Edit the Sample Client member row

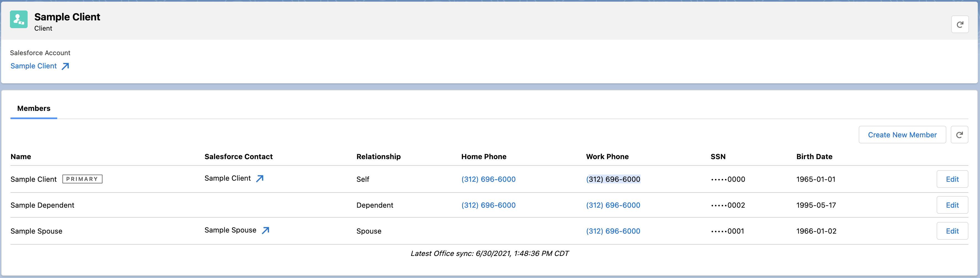point(952,179)
